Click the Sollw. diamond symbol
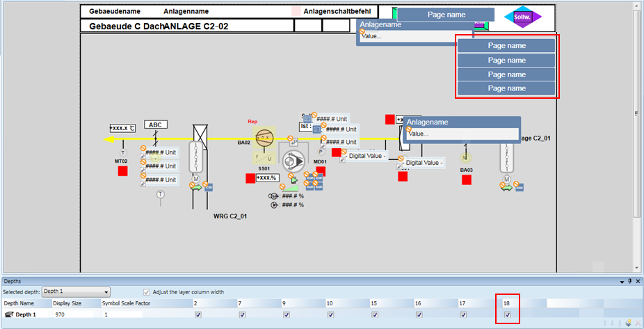The image size is (644, 329). click(x=520, y=17)
